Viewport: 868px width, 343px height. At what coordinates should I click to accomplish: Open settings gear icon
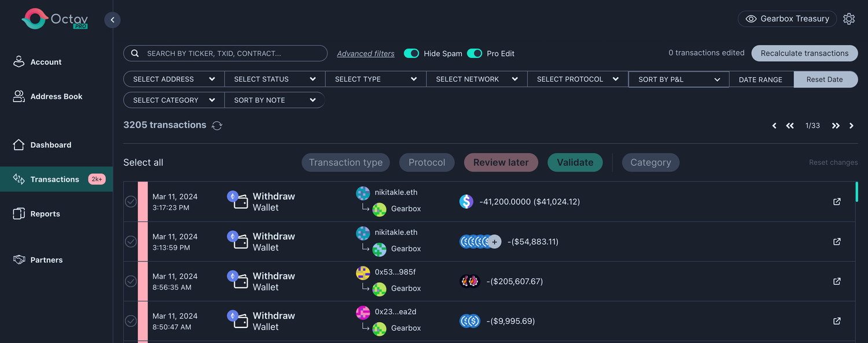click(849, 19)
